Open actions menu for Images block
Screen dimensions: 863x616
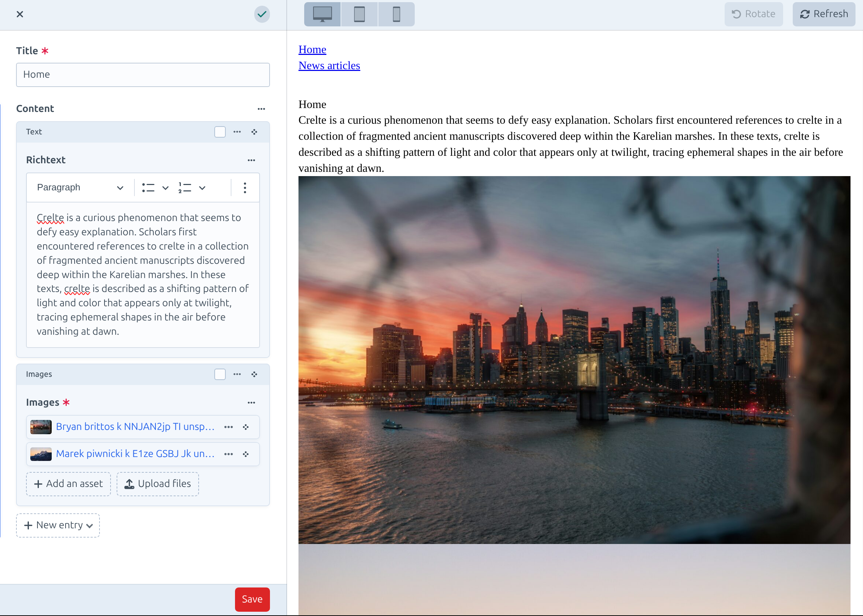(237, 374)
